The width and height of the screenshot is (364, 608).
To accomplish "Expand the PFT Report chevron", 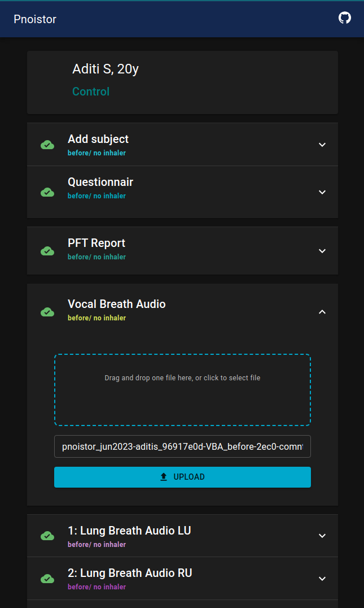I will click(322, 251).
